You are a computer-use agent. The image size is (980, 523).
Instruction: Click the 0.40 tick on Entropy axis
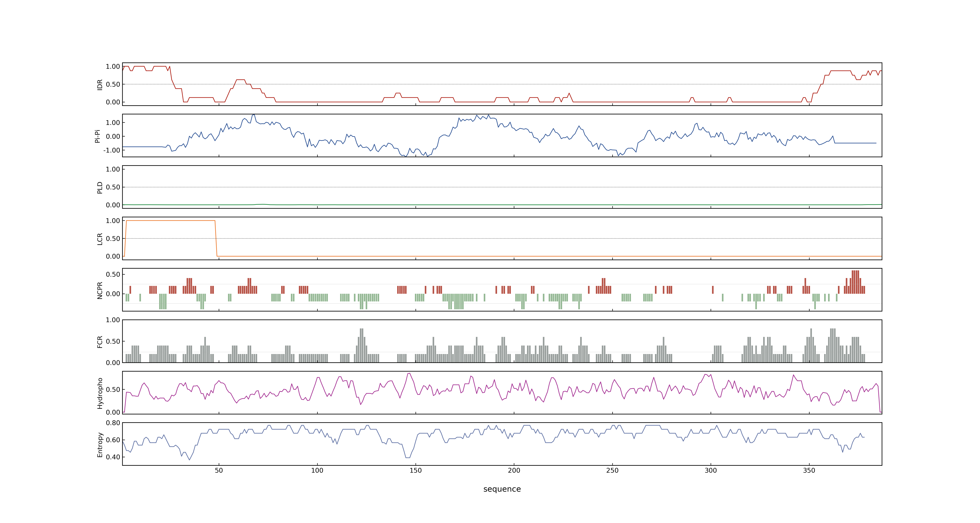pyautogui.click(x=113, y=457)
